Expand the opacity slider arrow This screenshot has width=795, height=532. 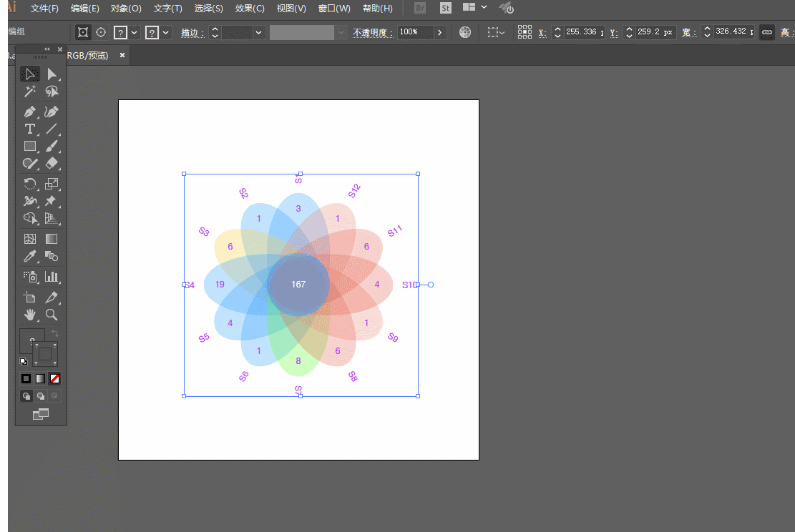[439, 32]
